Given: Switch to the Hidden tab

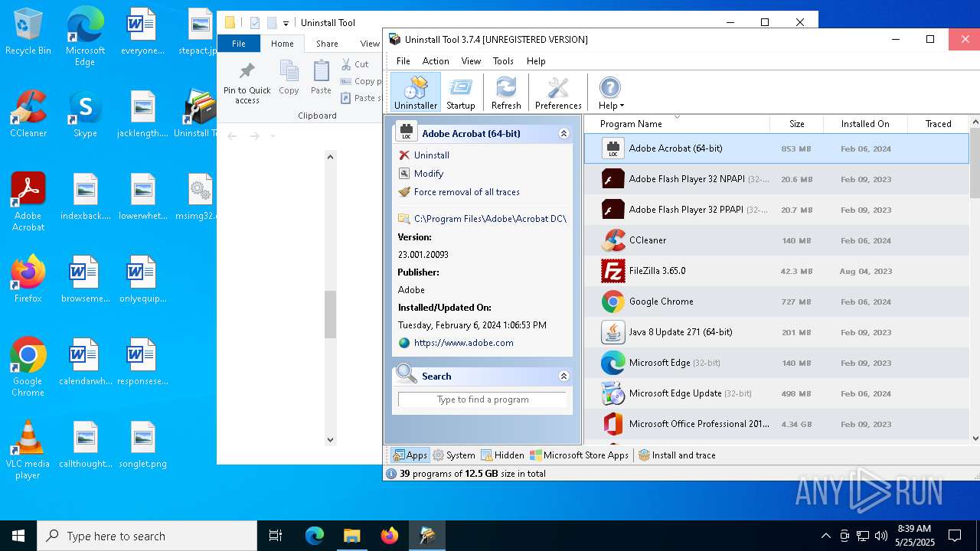Looking at the screenshot, I should tap(502, 455).
